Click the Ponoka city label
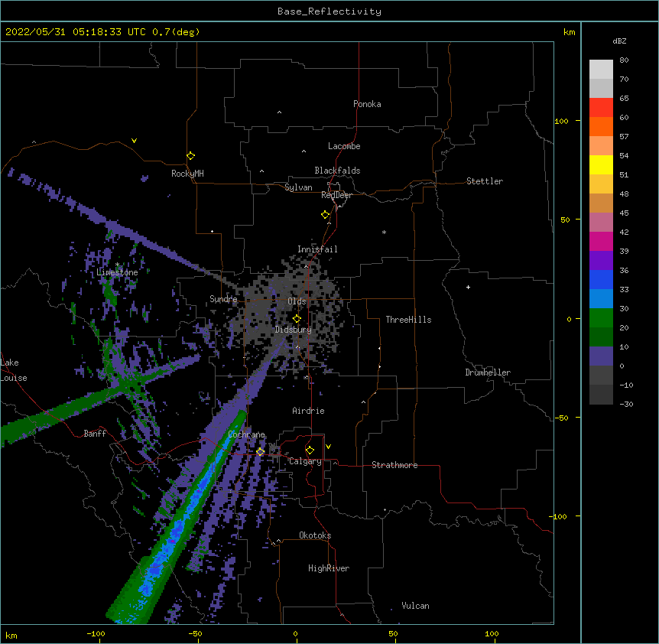The image size is (659, 644). coord(367,104)
